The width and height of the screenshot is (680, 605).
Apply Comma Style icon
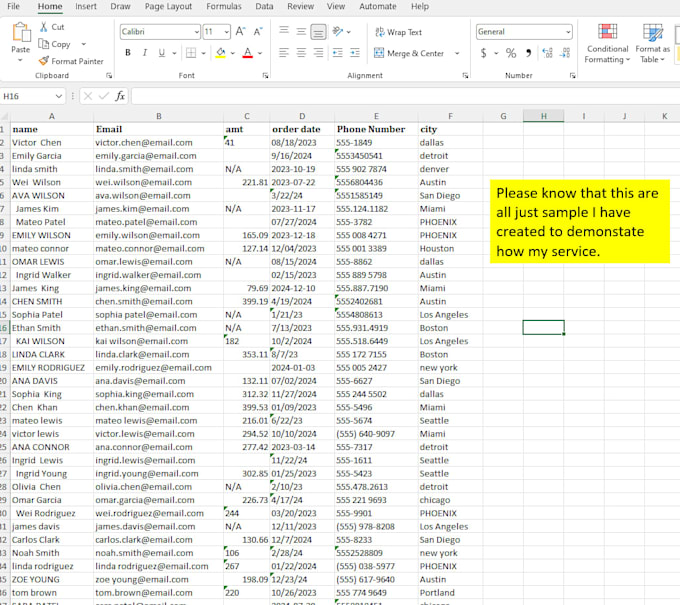[528, 53]
